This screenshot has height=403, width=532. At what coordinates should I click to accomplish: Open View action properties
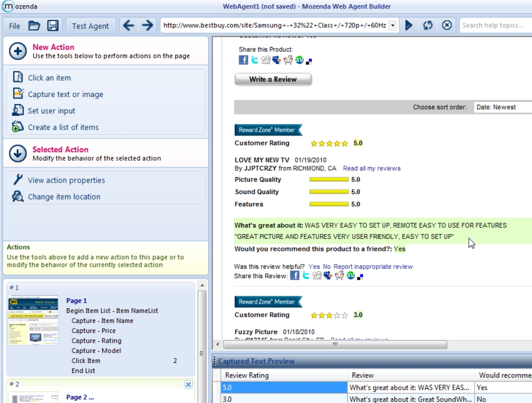coord(66,180)
